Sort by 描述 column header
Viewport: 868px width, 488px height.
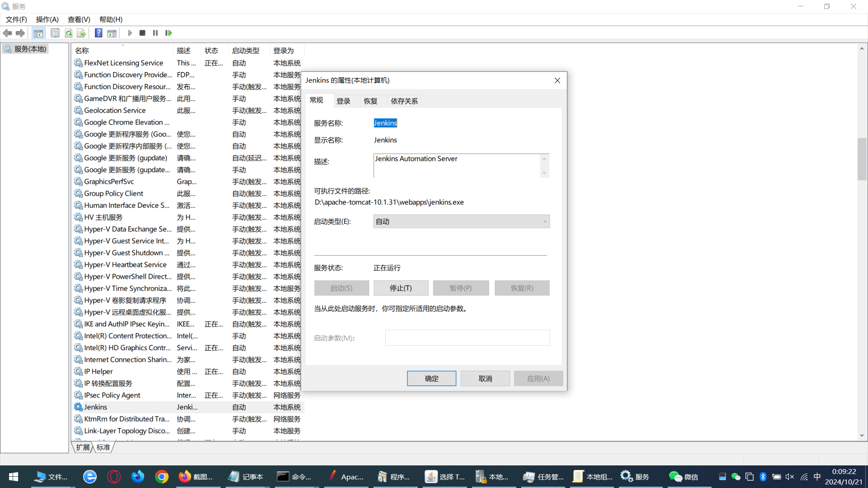tap(187, 51)
